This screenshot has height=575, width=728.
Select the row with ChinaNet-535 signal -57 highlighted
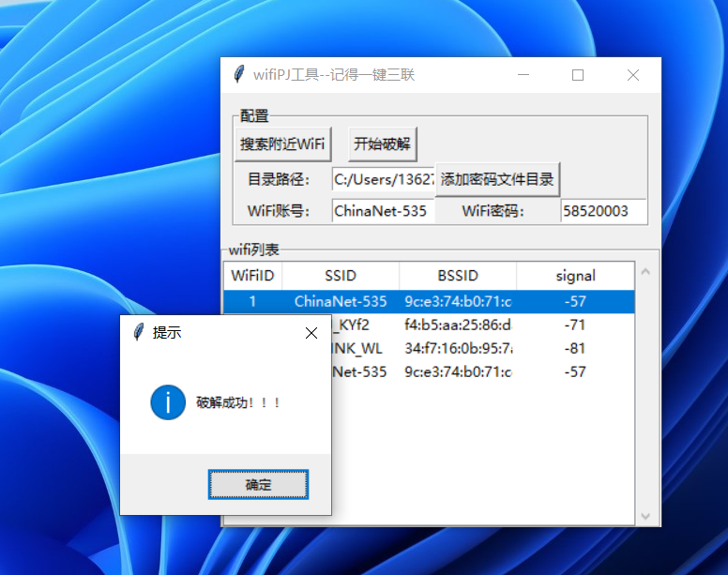429,302
